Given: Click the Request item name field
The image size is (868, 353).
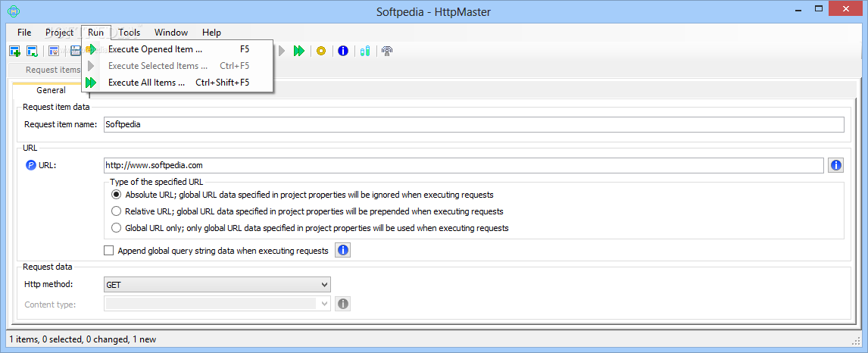Looking at the screenshot, I should pos(474,124).
